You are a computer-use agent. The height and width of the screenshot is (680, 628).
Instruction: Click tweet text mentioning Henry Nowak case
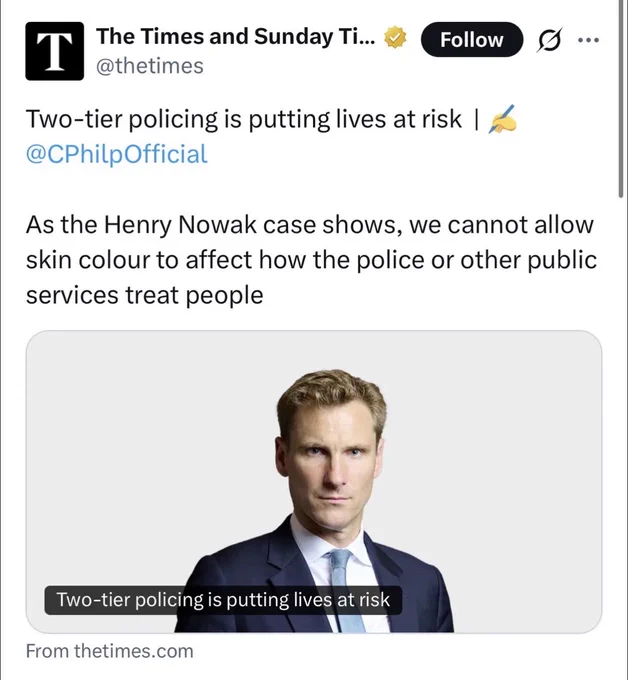pos(310,226)
